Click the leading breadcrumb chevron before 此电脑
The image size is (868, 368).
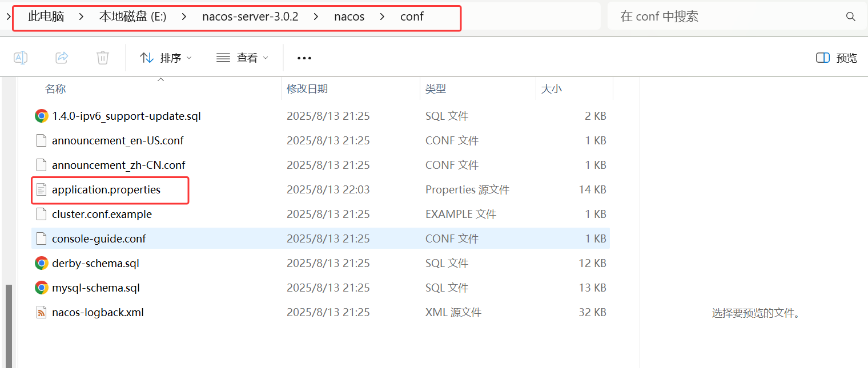tap(9, 17)
